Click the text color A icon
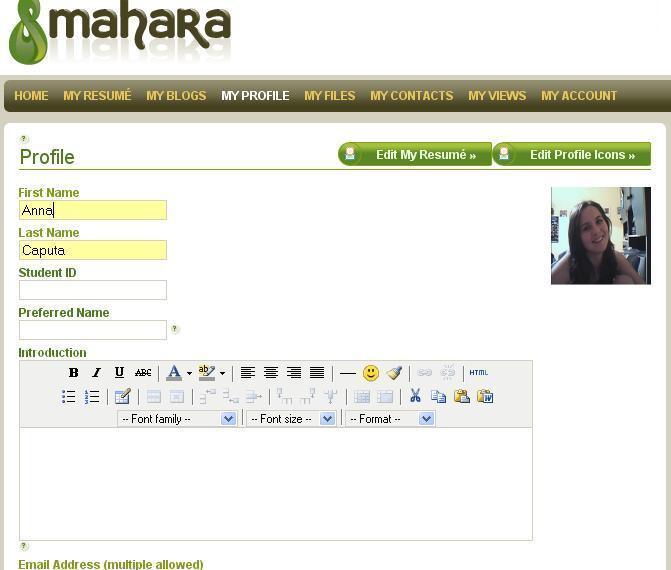This screenshot has height=570, width=671. tap(174, 373)
